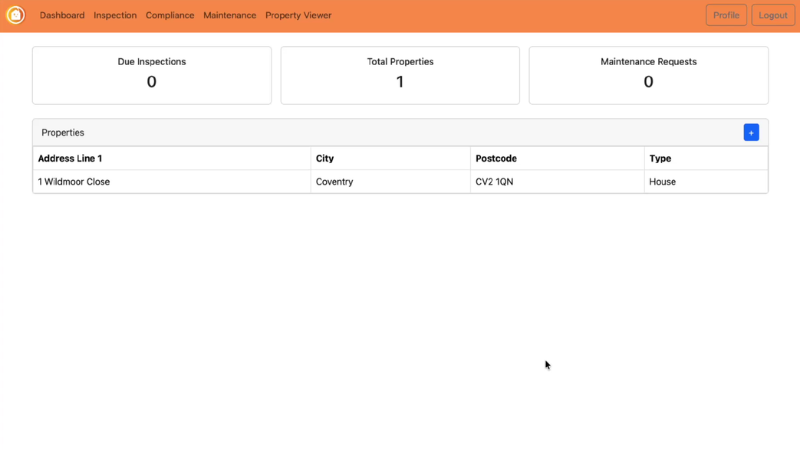Viewport: 800px width, 450px height.
Task: Select the Total Properties card
Action: click(x=400, y=76)
